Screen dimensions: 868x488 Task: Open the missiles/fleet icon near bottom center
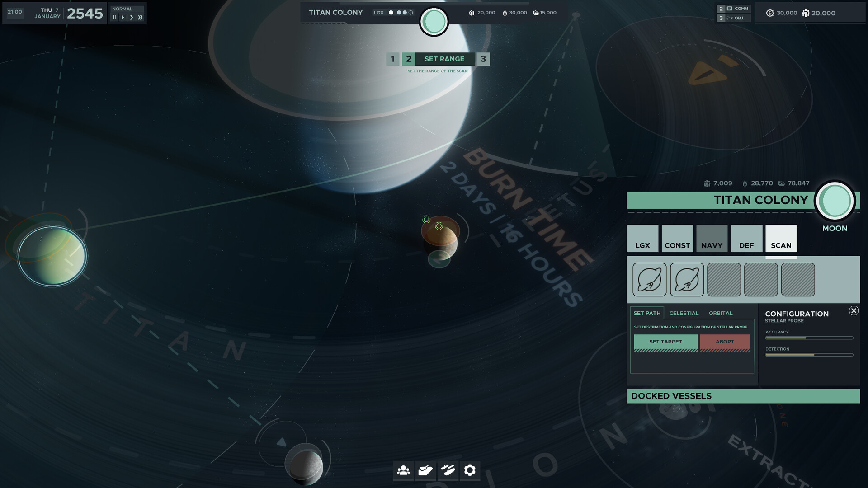point(447,470)
